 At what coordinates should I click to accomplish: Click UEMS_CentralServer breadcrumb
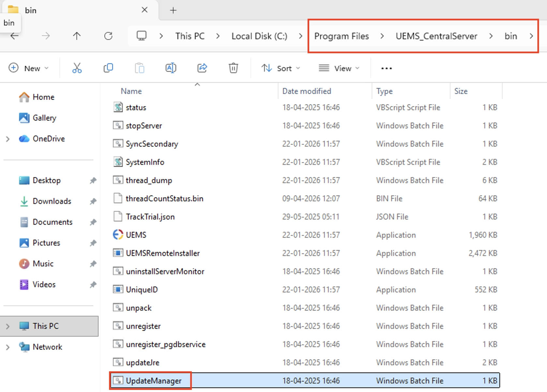coord(436,36)
